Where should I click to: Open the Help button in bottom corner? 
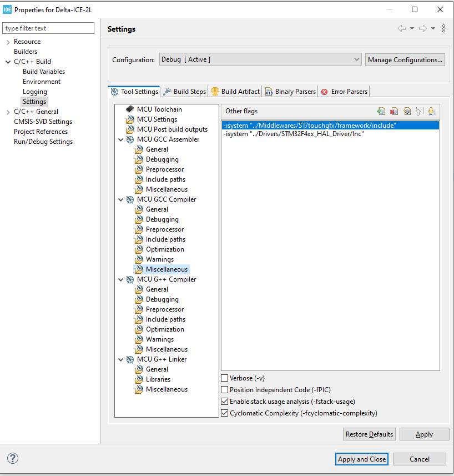[x=12, y=458]
